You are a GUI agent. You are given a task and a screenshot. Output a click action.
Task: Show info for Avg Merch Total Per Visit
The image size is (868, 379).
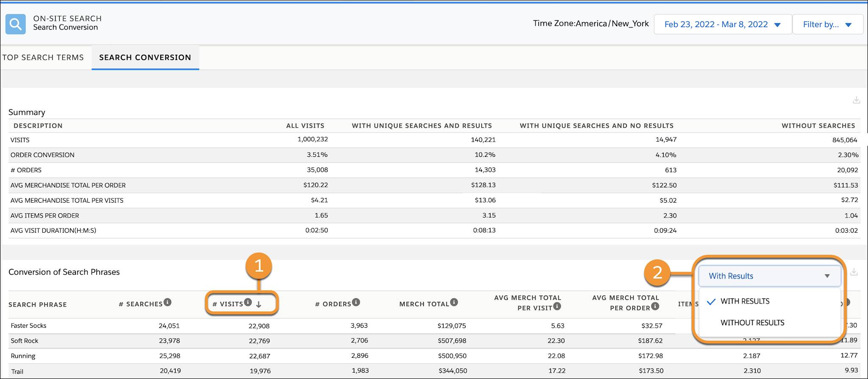557,306
